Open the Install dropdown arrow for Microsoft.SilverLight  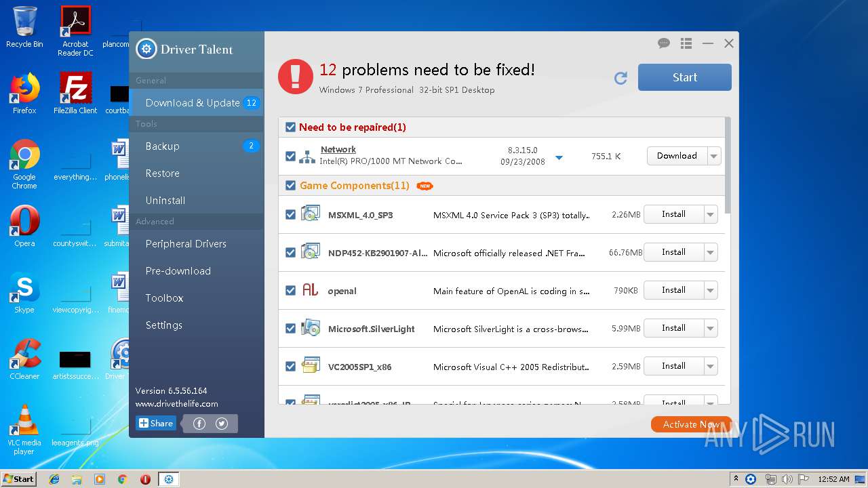click(x=710, y=328)
